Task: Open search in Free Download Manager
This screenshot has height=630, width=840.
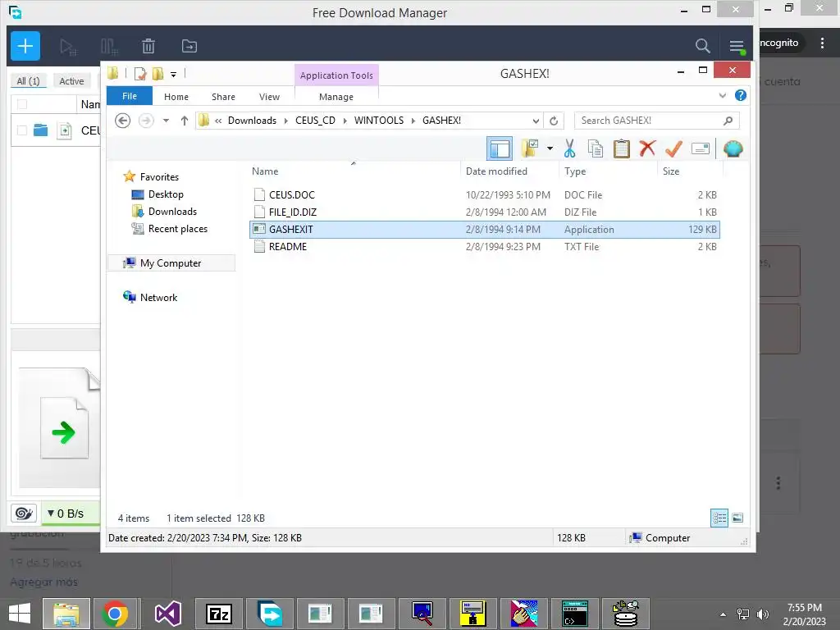Action: 702,46
